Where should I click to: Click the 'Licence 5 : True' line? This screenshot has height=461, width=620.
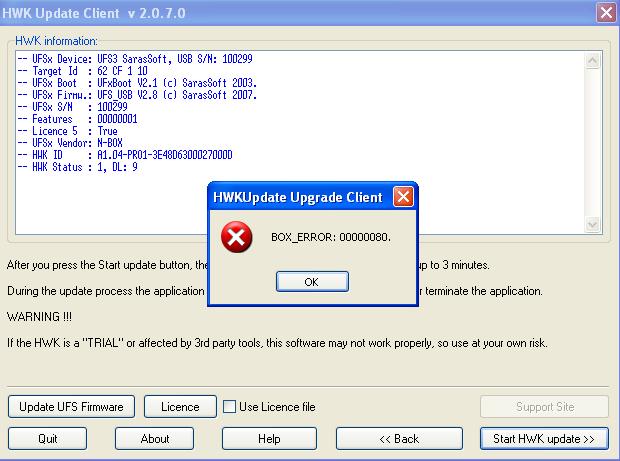[x=68, y=131]
